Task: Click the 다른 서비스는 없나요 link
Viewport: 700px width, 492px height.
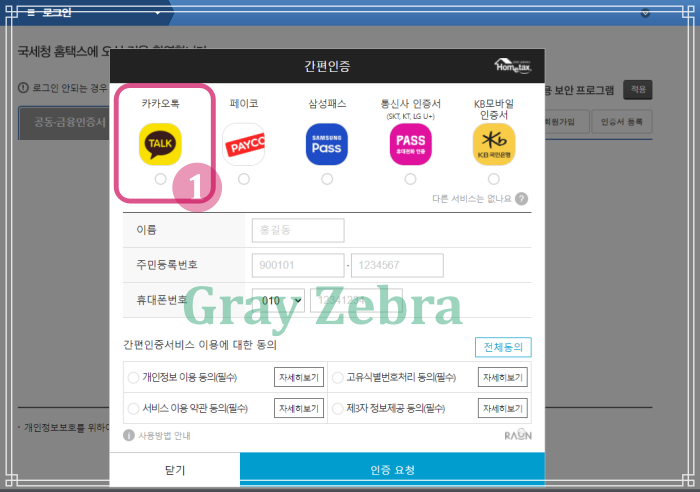Action: 471,199
